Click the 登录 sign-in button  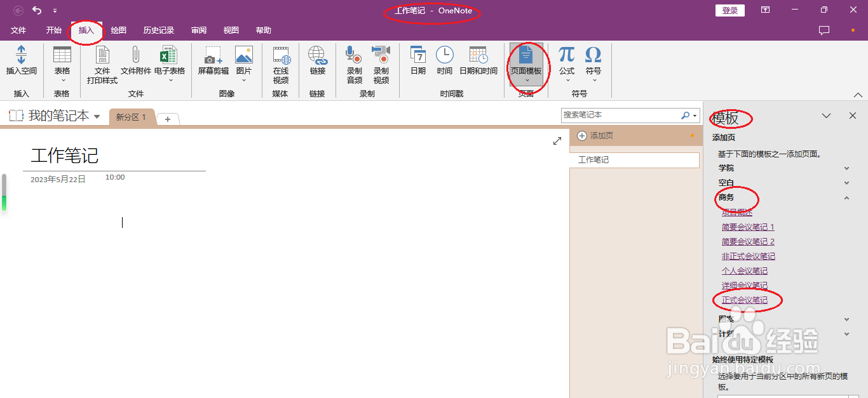pyautogui.click(x=730, y=10)
